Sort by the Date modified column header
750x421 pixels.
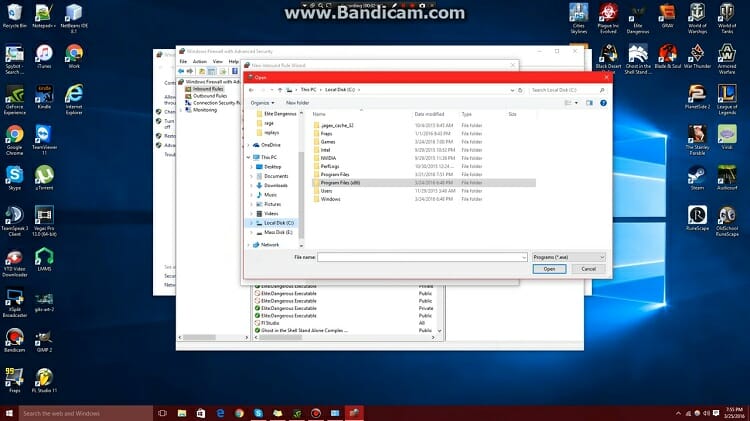tap(429, 114)
